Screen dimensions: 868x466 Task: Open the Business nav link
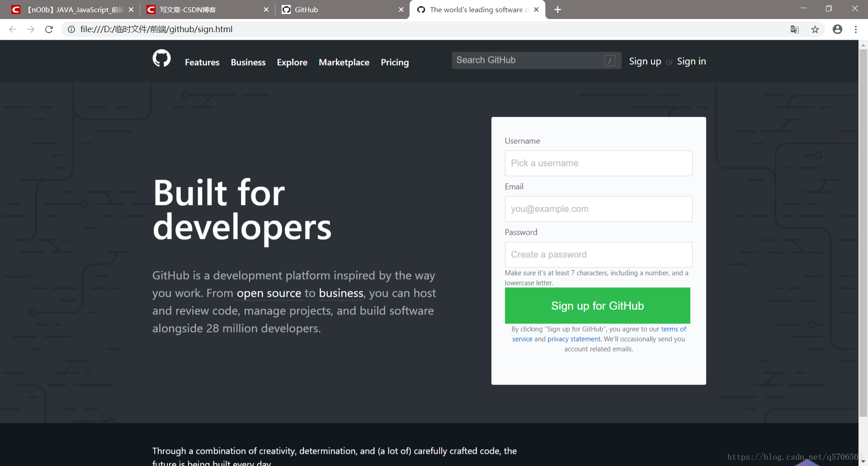point(248,62)
